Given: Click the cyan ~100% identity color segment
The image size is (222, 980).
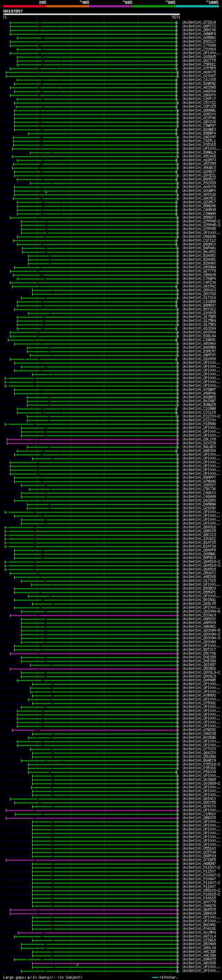Looking at the screenshot, I should [x=197, y=6].
